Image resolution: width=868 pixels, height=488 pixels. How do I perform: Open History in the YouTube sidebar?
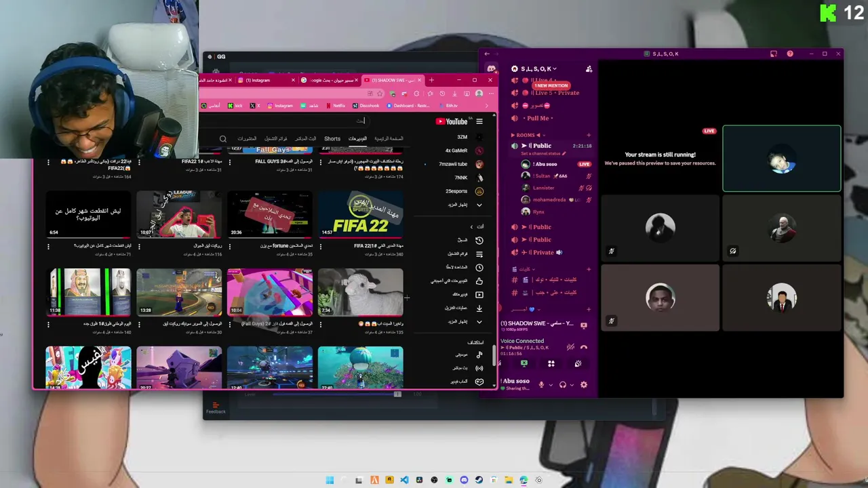click(x=479, y=241)
